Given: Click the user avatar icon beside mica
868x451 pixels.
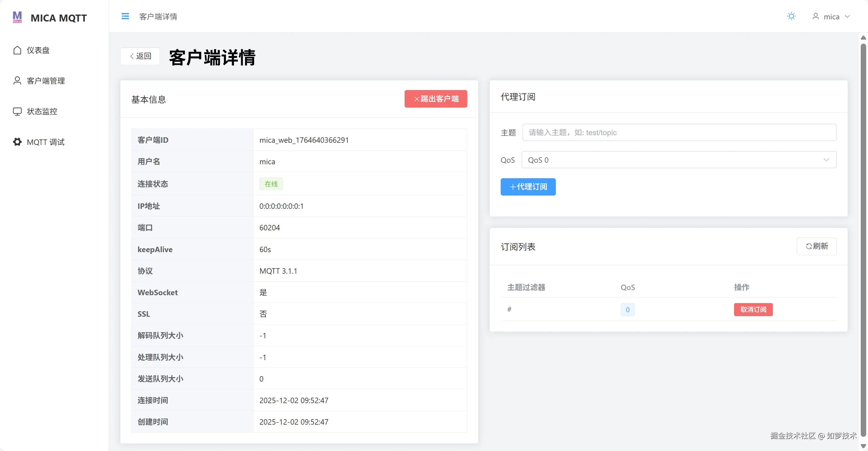Looking at the screenshot, I should pos(816,16).
